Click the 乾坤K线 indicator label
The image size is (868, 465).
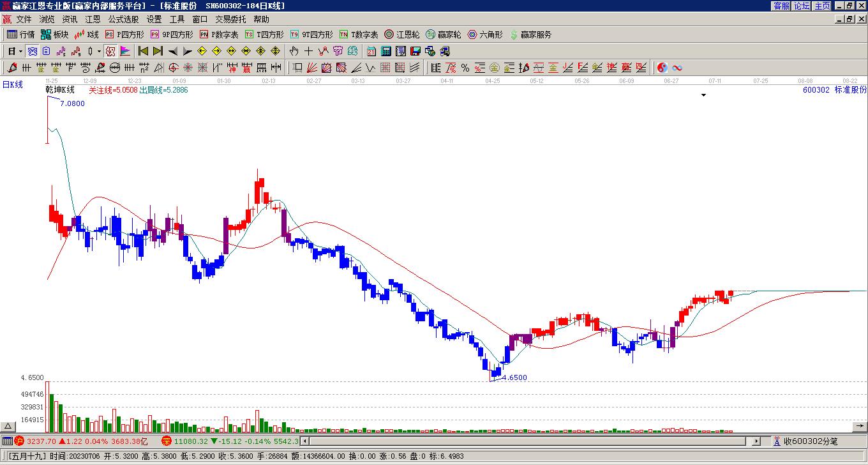point(61,90)
